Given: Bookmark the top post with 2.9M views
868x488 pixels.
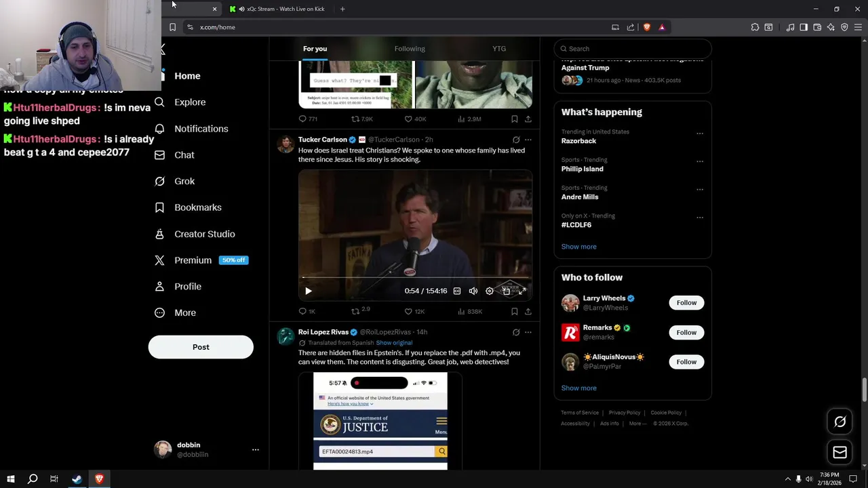Looking at the screenshot, I should pyautogui.click(x=515, y=119).
